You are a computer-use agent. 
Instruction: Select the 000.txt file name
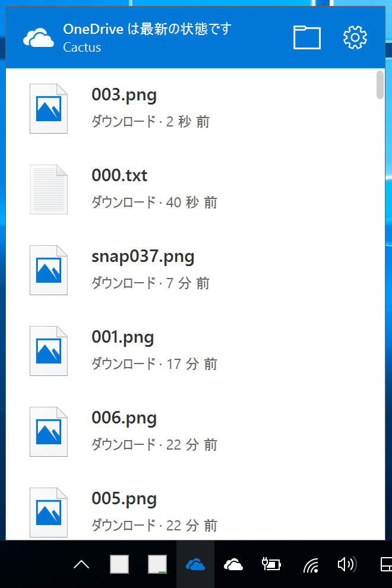[119, 175]
